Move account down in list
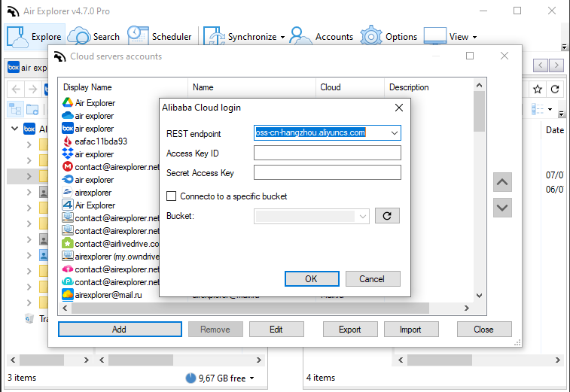 click(x=502, y=208)
